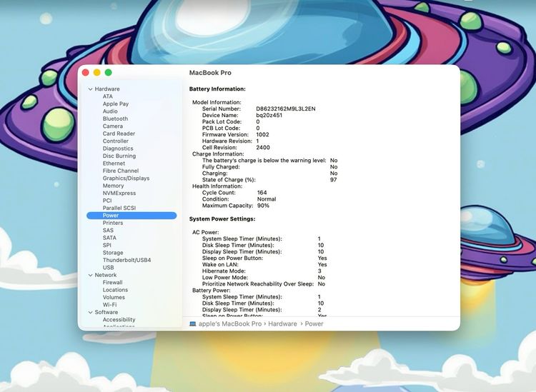
Task: Select Card Reader in the sidebar
Action: [x=119, y=134]
